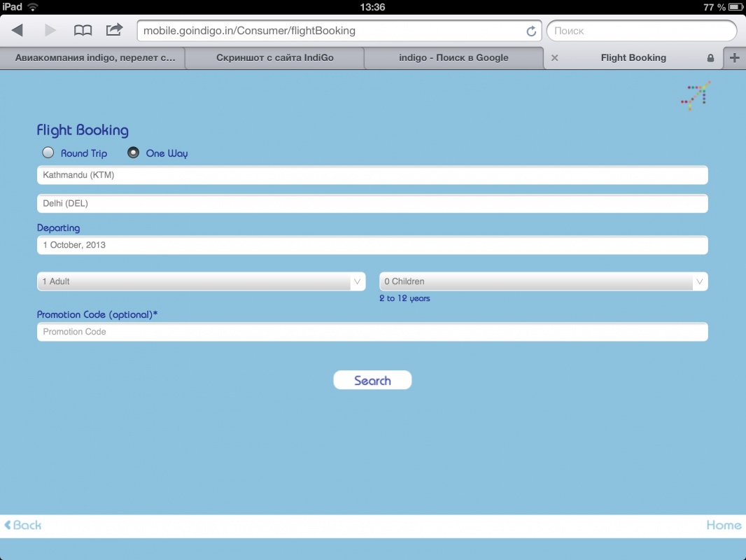Image resolution: width=746 pixels, height=560 pixels.
Task: Tap the Kathmandu (KTM) origin field
Action: pos(372,175)
